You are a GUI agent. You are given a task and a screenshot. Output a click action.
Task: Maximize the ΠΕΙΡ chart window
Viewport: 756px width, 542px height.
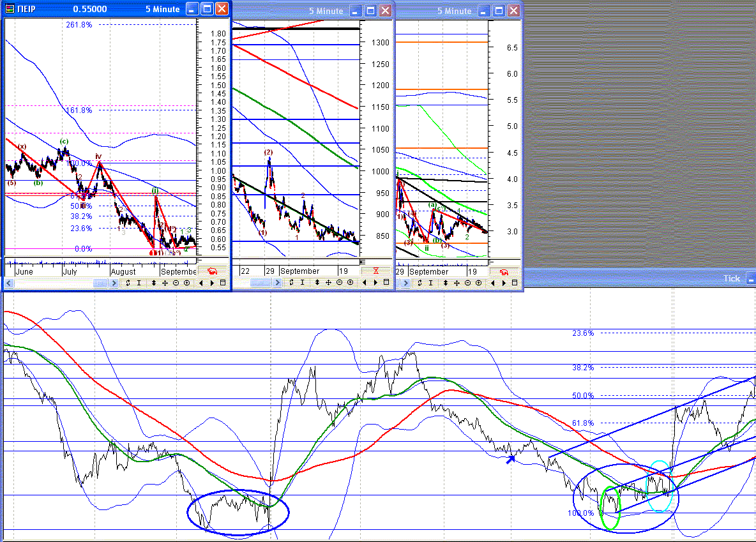(208, 9)
